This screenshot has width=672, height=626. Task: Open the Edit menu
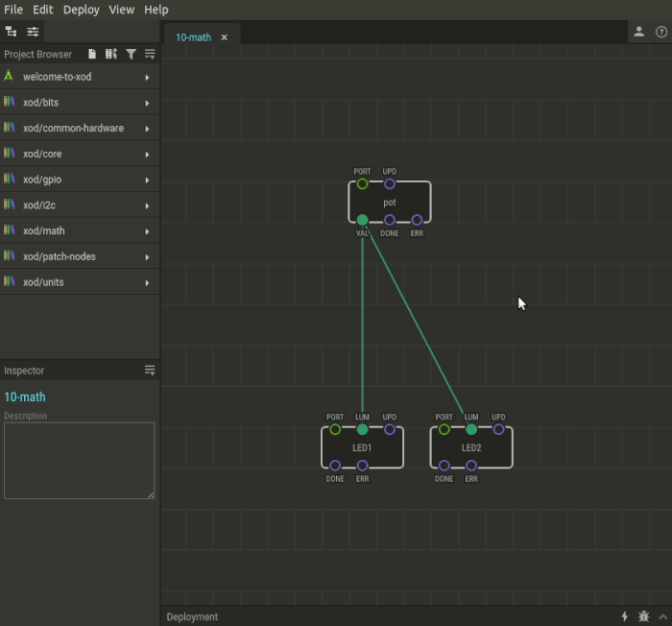click(43, 10)
